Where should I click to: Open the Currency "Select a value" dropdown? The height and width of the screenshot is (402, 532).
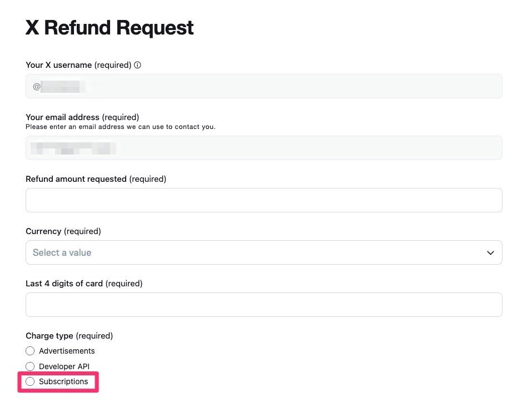coord(263,252)
